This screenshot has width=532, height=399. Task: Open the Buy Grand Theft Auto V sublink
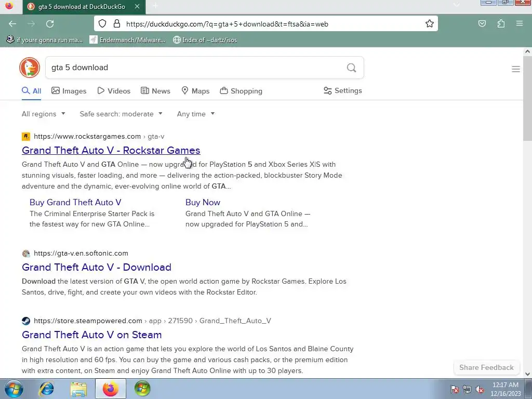pyautogui.click(x=75, y=202)
